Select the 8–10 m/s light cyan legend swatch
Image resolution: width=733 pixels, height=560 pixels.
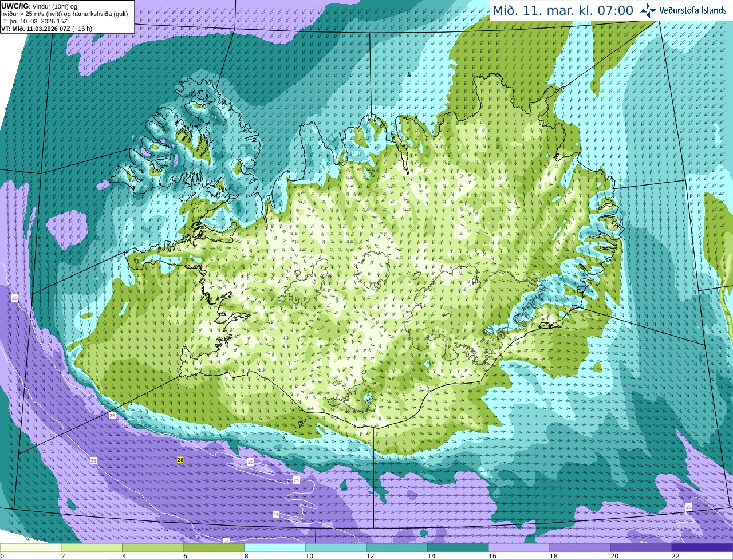[x=275, y=547]
